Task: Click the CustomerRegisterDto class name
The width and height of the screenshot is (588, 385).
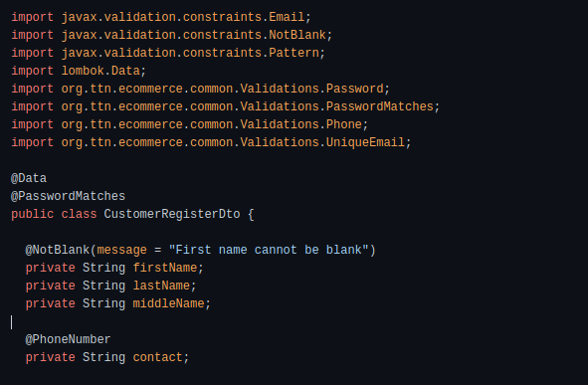Action: [172, 214]
